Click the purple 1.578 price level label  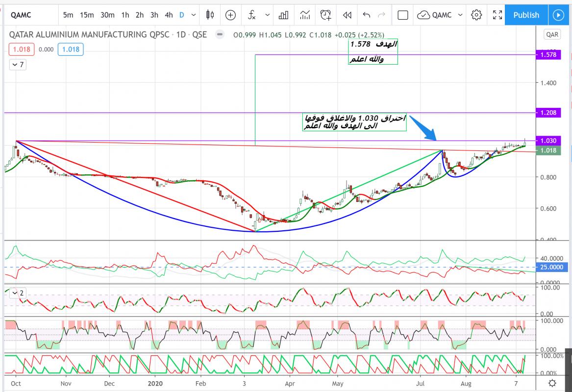547,54
